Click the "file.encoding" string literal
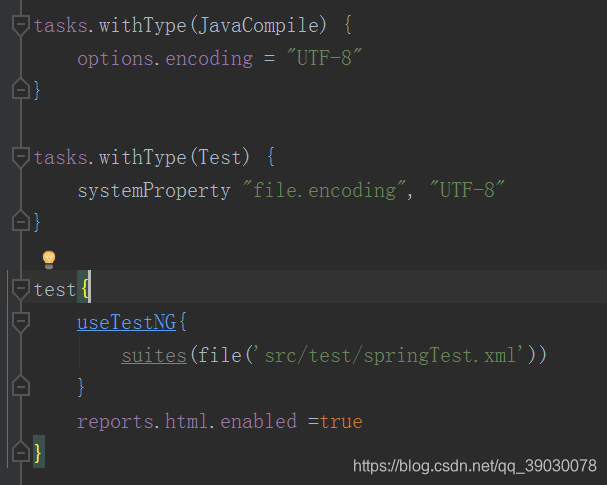This screenshot has height=485, width=607. [x=324, y=190]
